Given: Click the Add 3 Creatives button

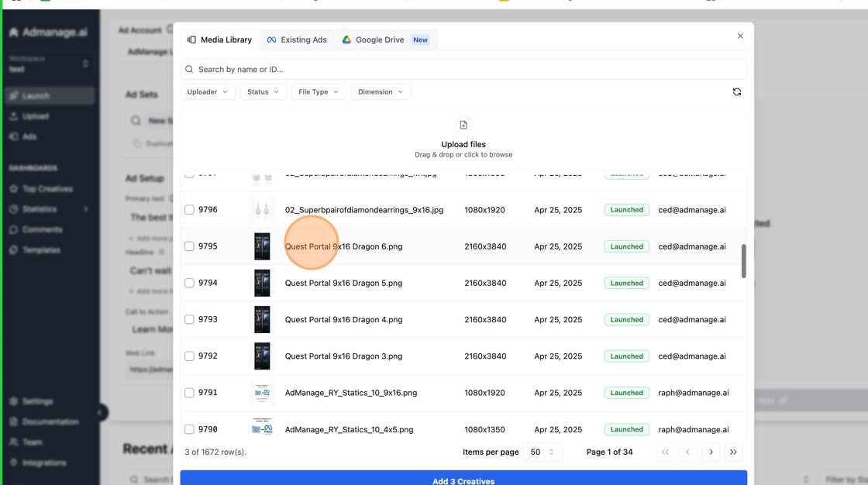Looking at the screenshot, I should 463,479.
